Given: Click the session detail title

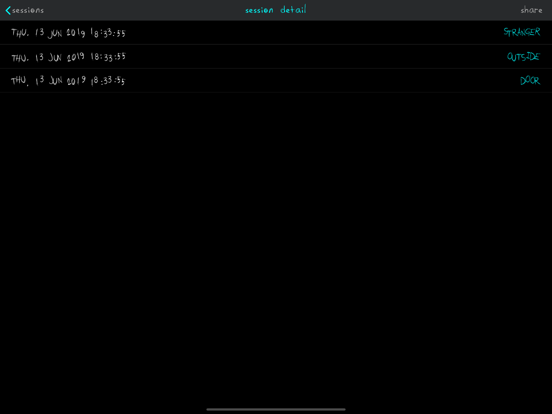Looking at the screenshot, I should click(276, 10).
